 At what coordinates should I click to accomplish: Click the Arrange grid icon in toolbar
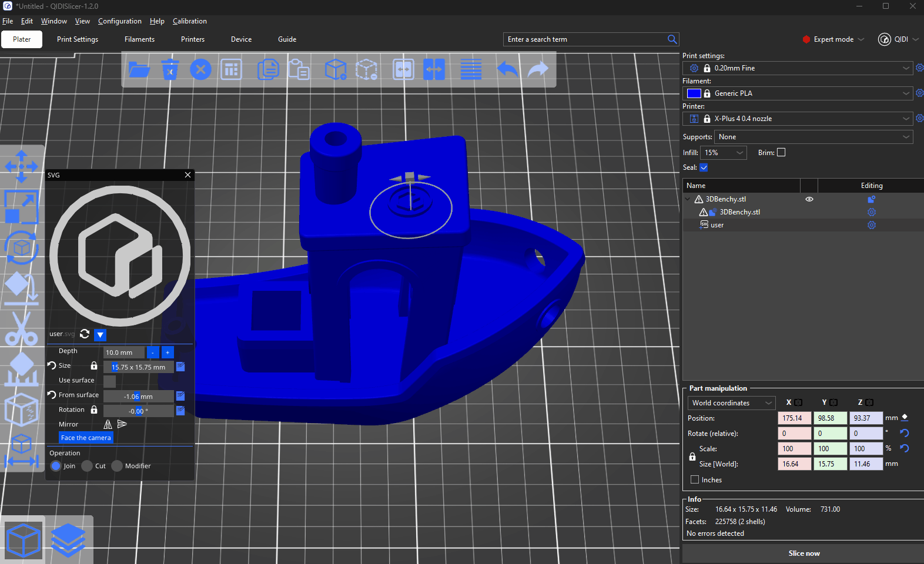point(231,69)
